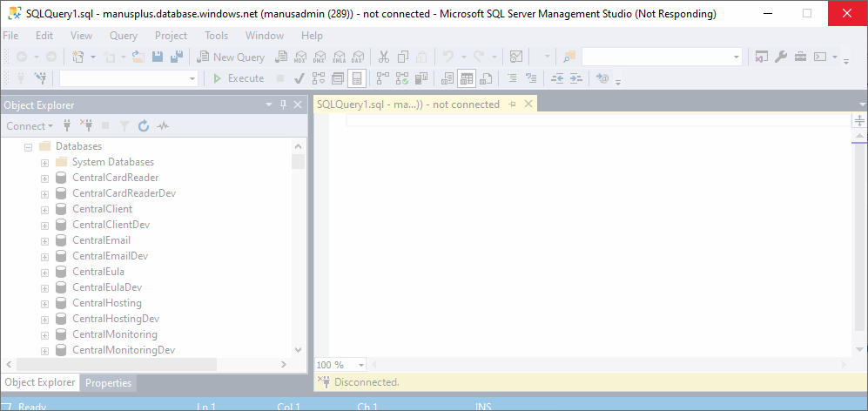
Task: Expand the CentralHosting database node
Action: pos(45,304)
